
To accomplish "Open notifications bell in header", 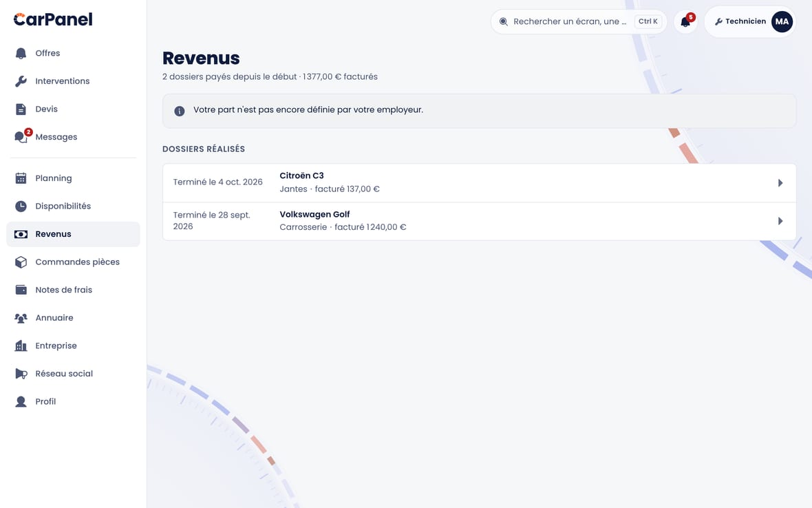I will pyautogui.click(x=685, y=22).
